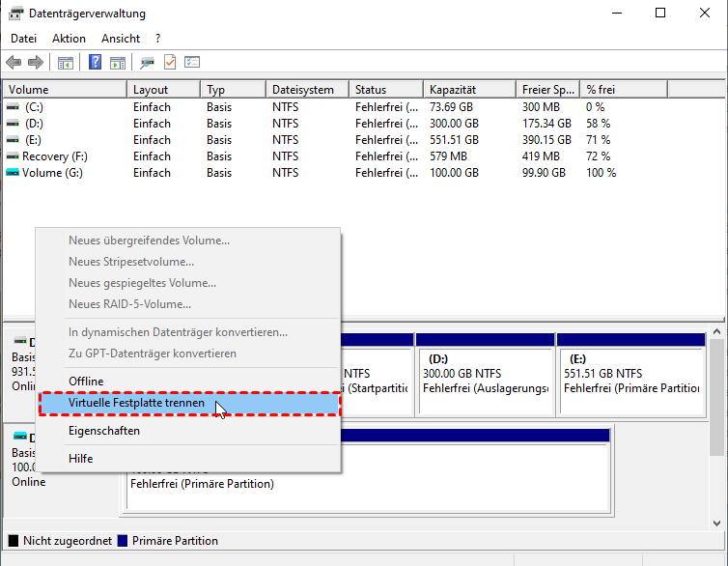The width and height of the screenshot is (728, 566).
Task: Click the 99.90 GB free space cell
Action: tap(544, 173)
